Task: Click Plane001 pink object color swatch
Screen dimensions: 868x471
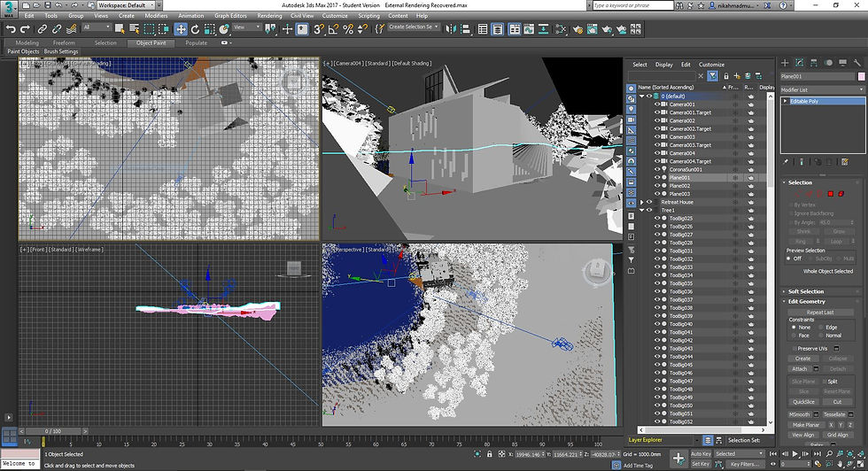Action: pyautogui.click(x=861, y=76)
